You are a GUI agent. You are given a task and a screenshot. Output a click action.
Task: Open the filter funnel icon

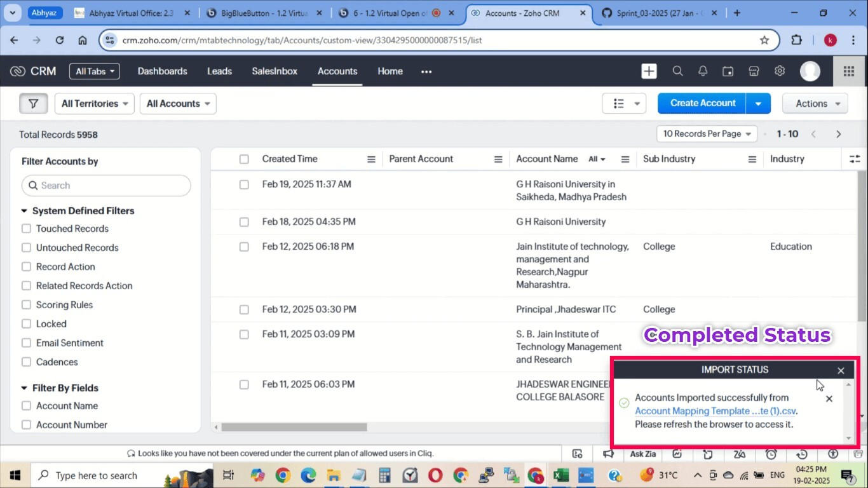(33, 104)
